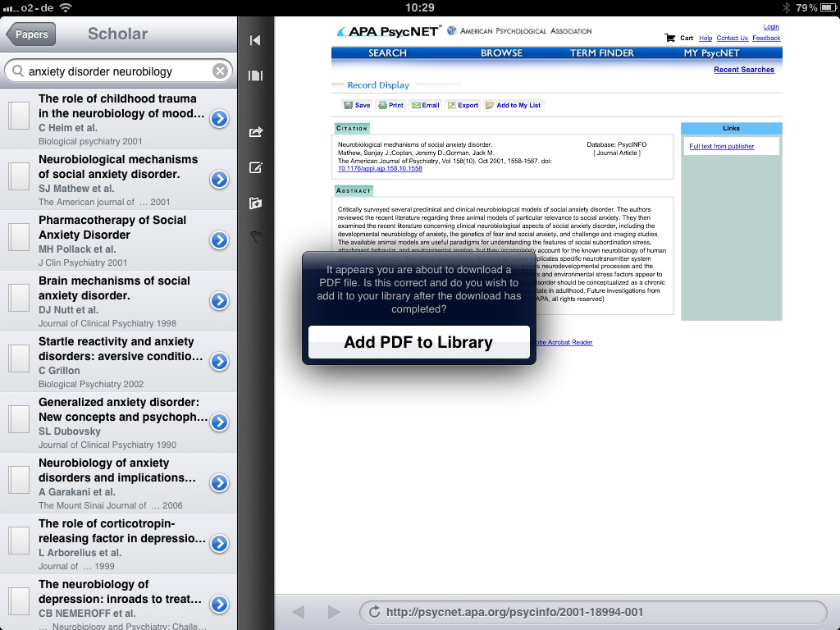
Task: Go back with the browser back arrow
Action: 299,612
